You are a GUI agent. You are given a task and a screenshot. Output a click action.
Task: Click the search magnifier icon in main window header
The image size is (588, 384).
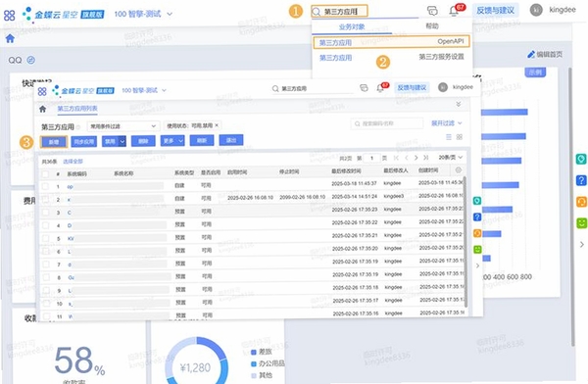tap(317, 12)
